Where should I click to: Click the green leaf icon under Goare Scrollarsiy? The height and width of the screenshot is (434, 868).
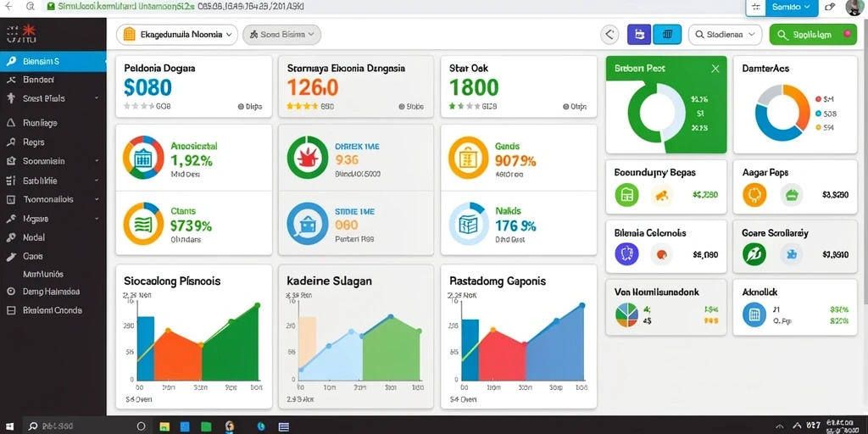click(x=754, y=254)
